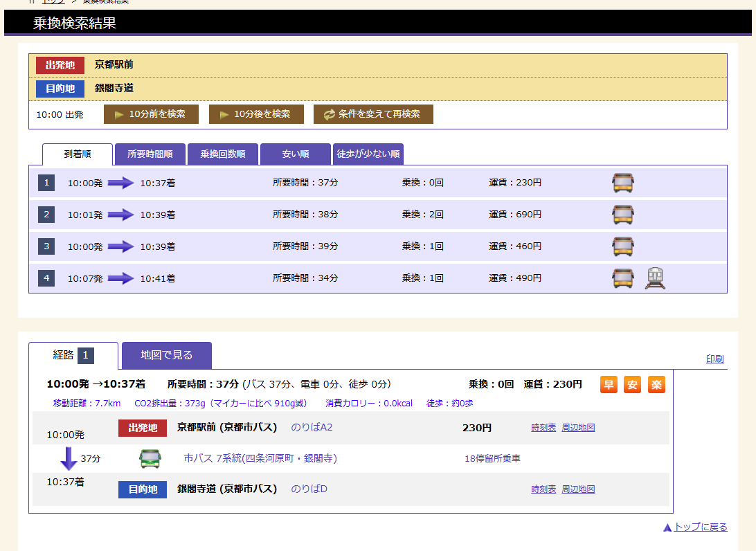
Task: Sort by 安い順 tab
Action: [296, 154]
